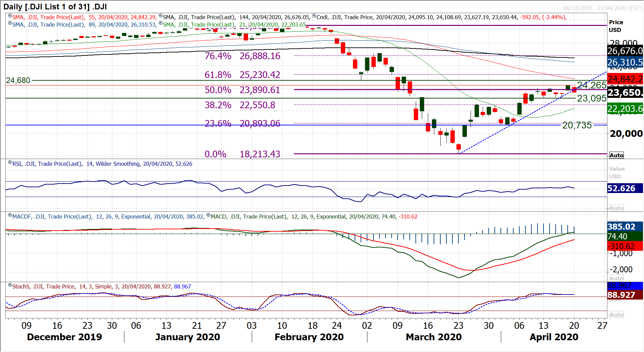
Task: Select the 50.0% Fibonacci label 23,890.61
Action: [x=242, y=90]
